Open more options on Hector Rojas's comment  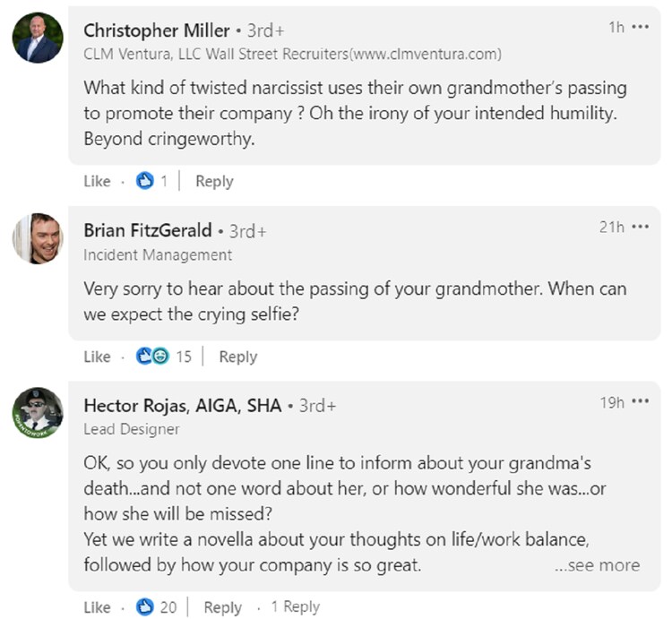640,402
